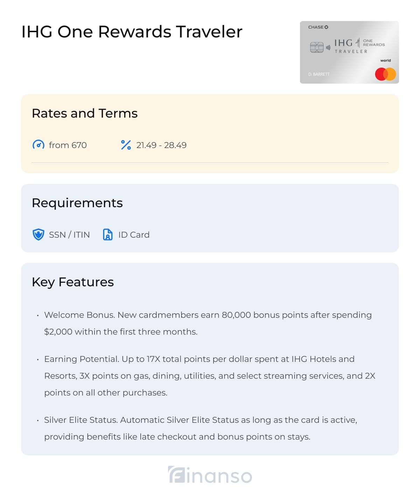Viewport: 420px width, 504px height.
Task: Click the '21.49 - 28.49' APR range
Action: [x=161, y=145]
